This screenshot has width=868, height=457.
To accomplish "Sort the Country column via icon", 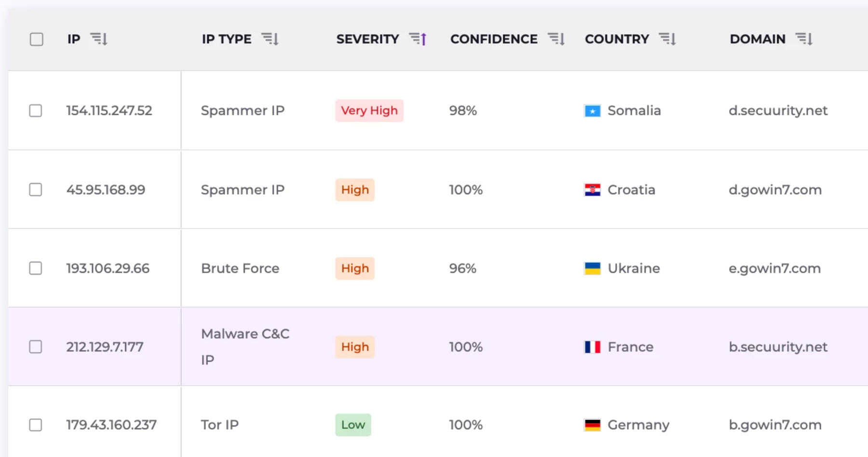I will click(x=667, y=39).
